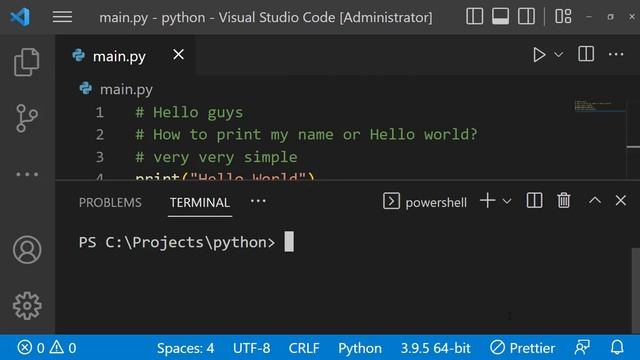Toggle the bottom panel layout
Image resolution: width=640 pixels, height=360 pixels.
(x=500, y=17)
